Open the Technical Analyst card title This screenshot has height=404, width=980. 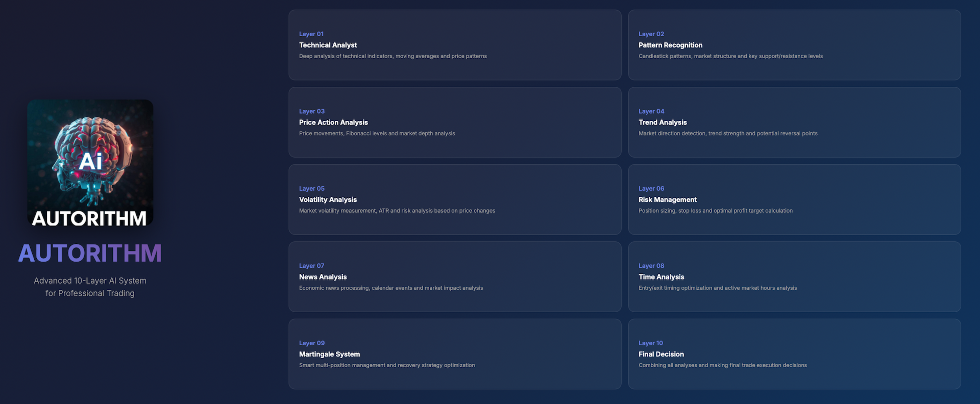[x=328, y=45]
